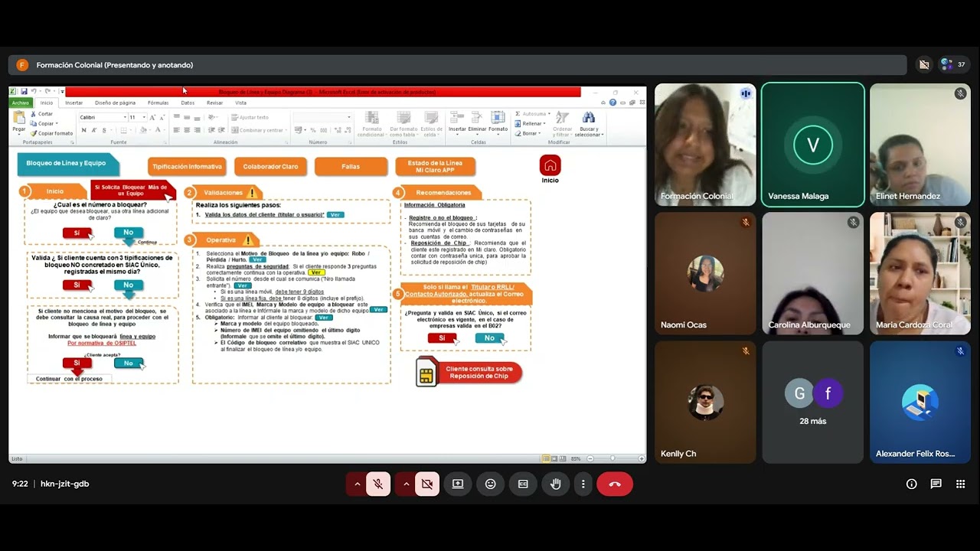Click the orange Fallas button
This screenshot has height=551, width=980.
tap(351, 166)
